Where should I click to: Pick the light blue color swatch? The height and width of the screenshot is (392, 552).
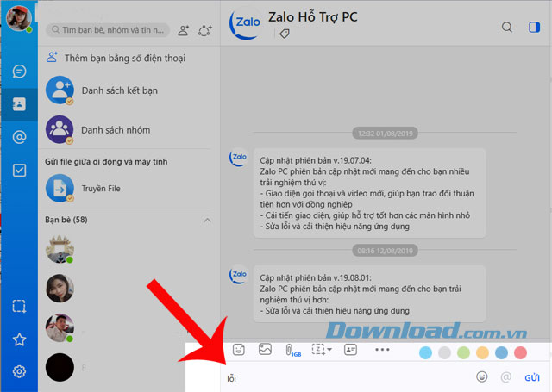click(425, 352)
